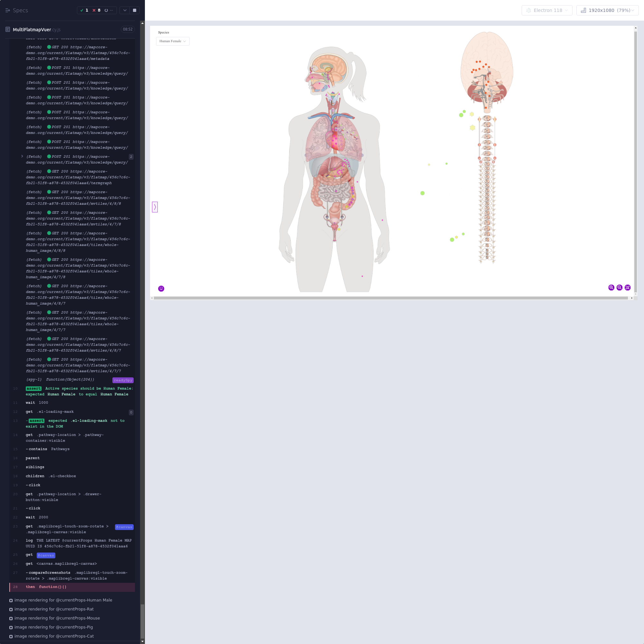Zoom in on the flatmap
Viewport: 644px width, 644px height.
611,287
